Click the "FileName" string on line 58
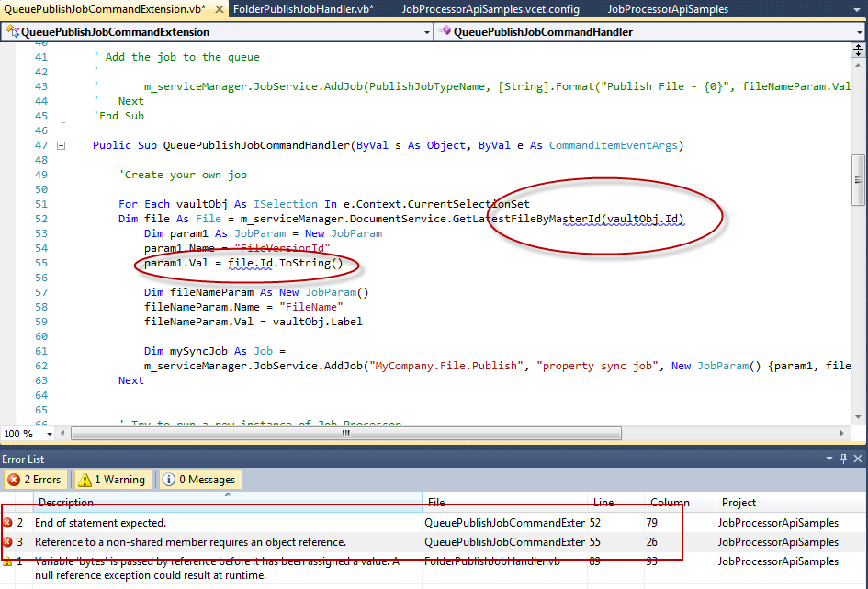Viewport: 868px width, 589px height. point(311,307)
